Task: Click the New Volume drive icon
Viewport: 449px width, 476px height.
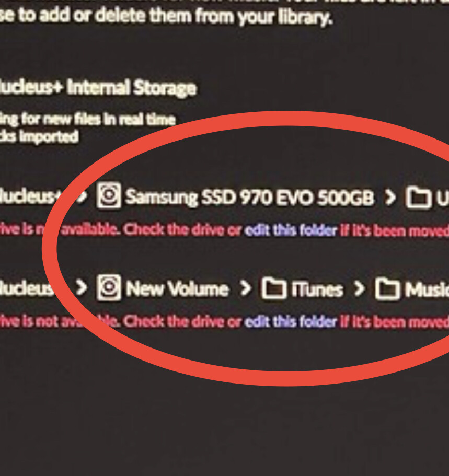Action: click(x=109, y=287)
